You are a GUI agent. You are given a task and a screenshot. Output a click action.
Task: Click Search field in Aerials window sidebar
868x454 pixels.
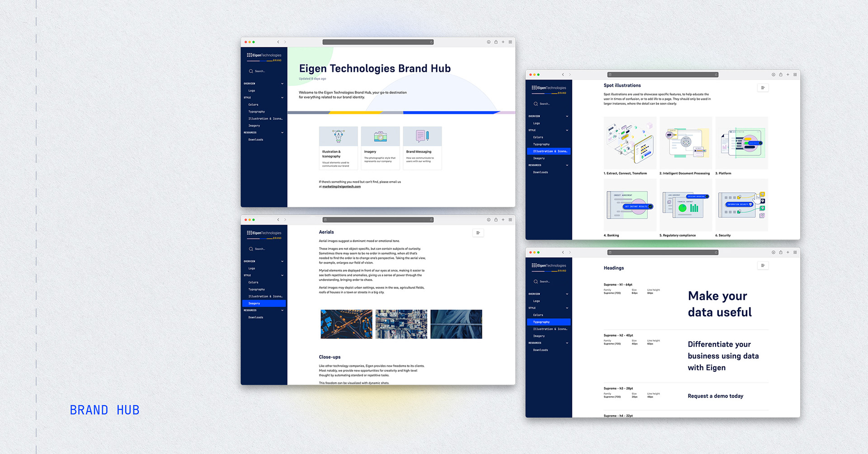coord(264,249)
